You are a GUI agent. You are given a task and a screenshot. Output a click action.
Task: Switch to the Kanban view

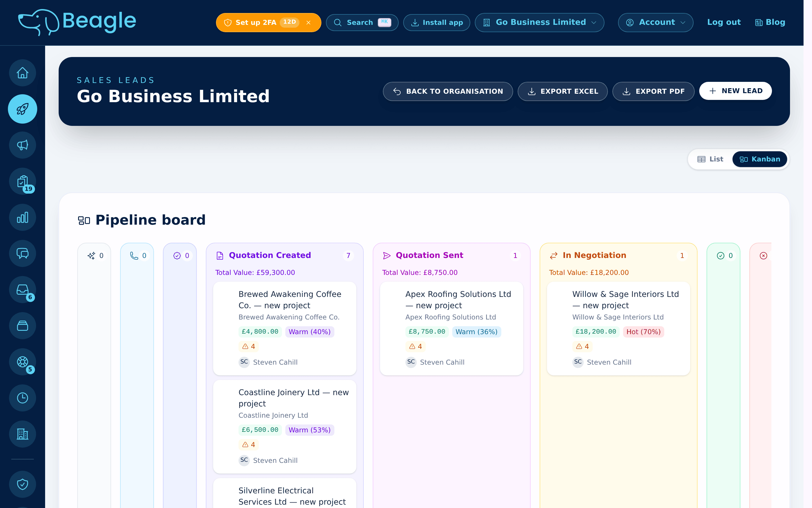[760, 159]
